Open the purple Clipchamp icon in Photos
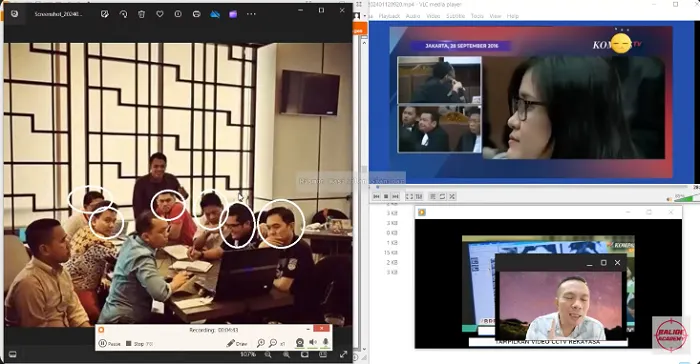This screenshot has height=364, width=700. (x=233, y=14)
